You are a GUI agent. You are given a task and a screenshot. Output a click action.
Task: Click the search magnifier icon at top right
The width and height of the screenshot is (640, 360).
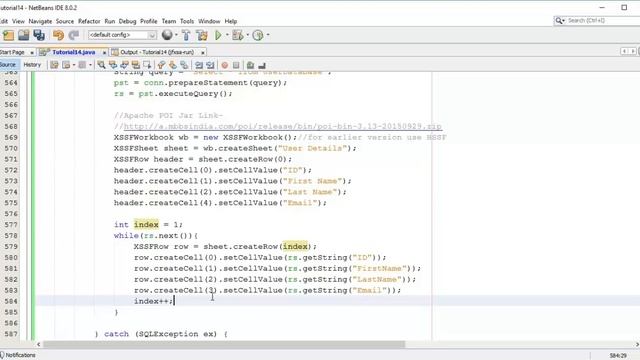(558, 20)
